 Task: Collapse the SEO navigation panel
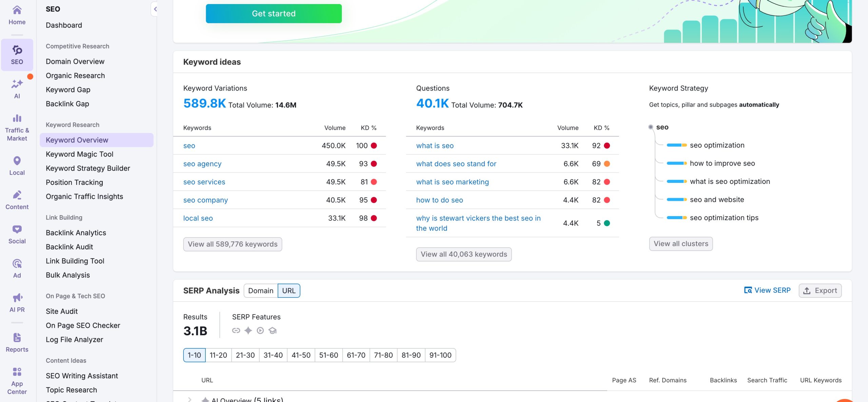tap(155, 9)
